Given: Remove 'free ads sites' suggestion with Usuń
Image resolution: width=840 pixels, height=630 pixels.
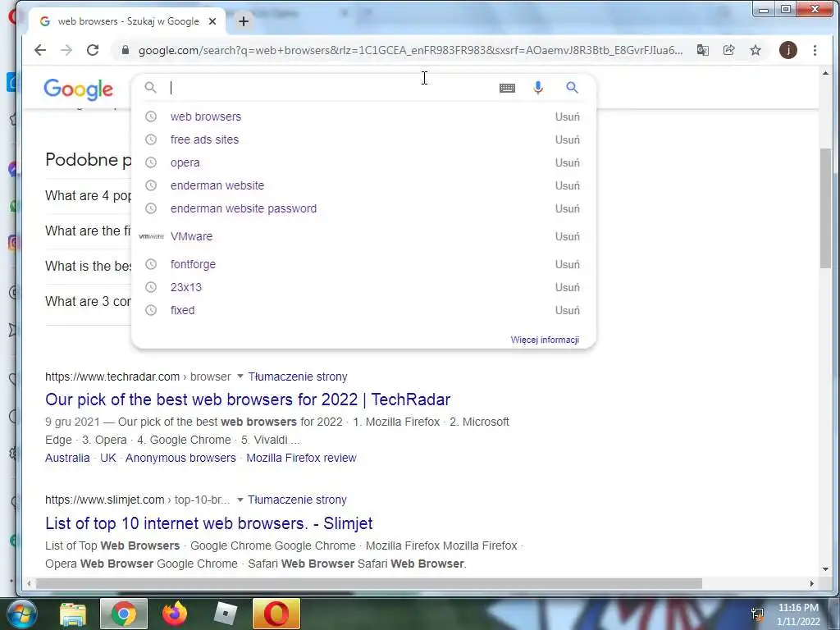Looking at the screenshot, I should [568, 139].
